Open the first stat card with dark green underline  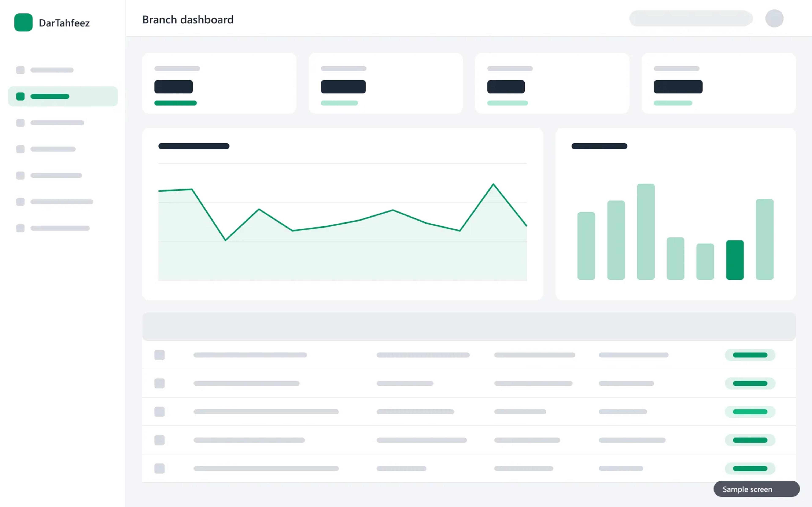tap(219, 83)
